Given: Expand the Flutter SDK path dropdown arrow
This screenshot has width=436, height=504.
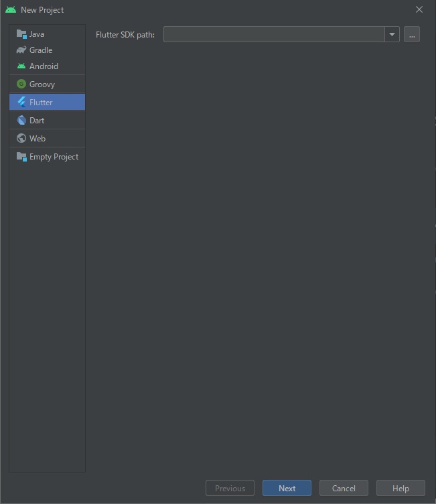Looking at the screenshot, I should [x=392, y=34].
